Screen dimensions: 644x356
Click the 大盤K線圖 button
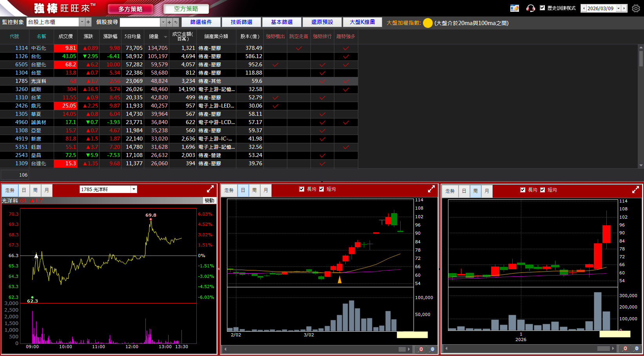click(362, 22)
